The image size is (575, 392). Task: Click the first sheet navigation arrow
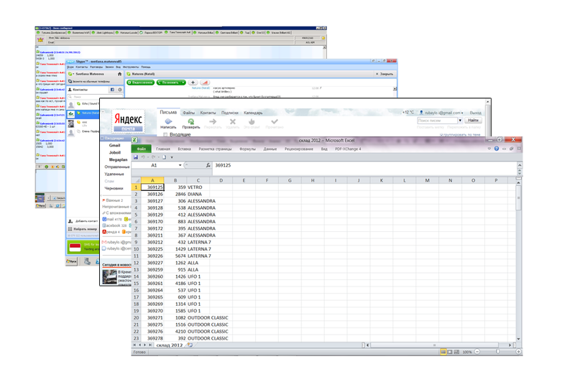pos(134,345)
